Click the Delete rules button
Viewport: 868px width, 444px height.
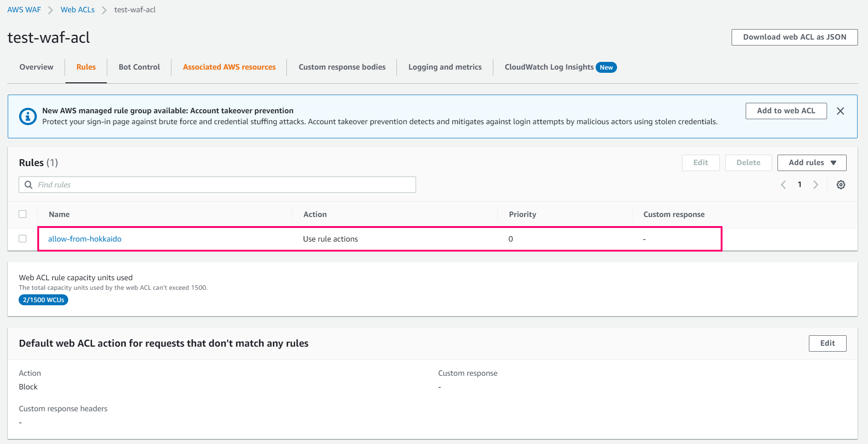pos(748,163)
